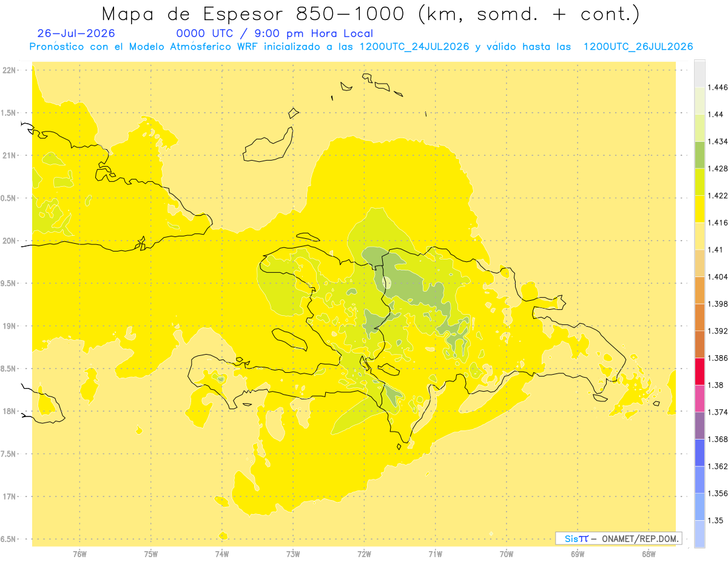This screenshot has width=728, height=562.
Task: Click the legend value '1.428'
Action: tap(717, 169)
